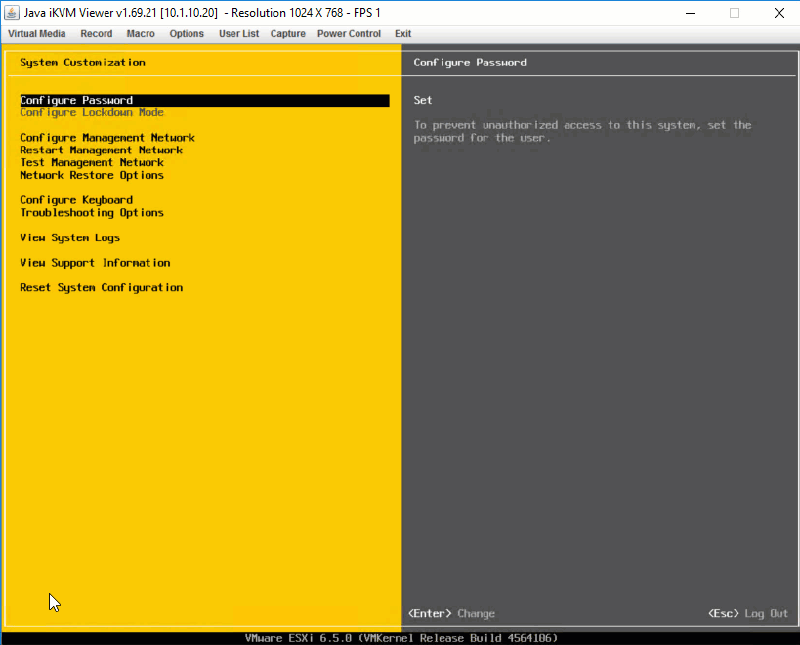The height and width of the screenshot is (645, 800).
Task: Select View Support Information entry
Action: 96,262
